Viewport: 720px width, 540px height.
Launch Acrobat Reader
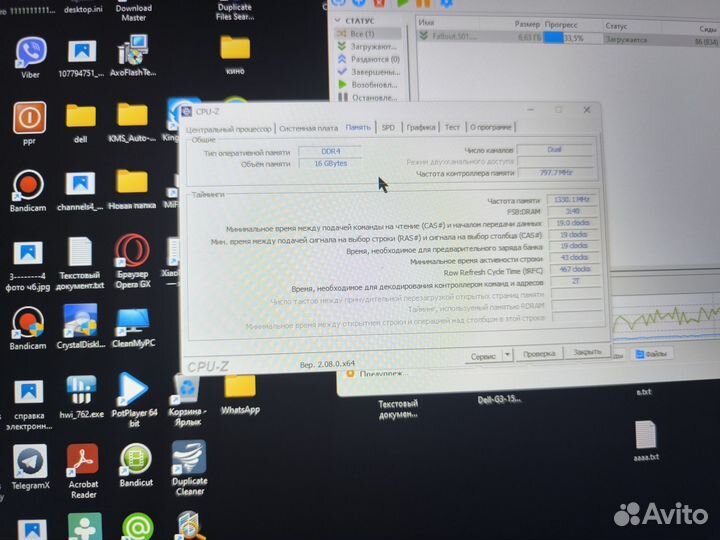pyautogui.click(x=83, y=471)
